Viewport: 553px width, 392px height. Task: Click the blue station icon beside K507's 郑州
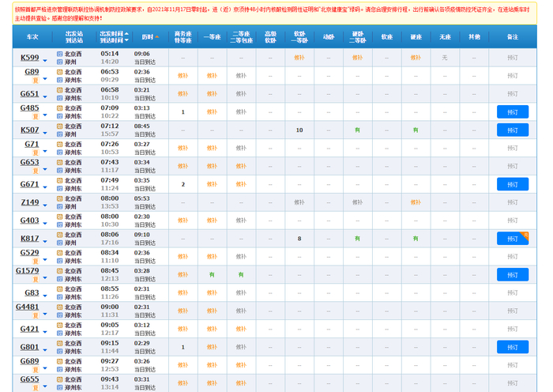tap(59, 134)
